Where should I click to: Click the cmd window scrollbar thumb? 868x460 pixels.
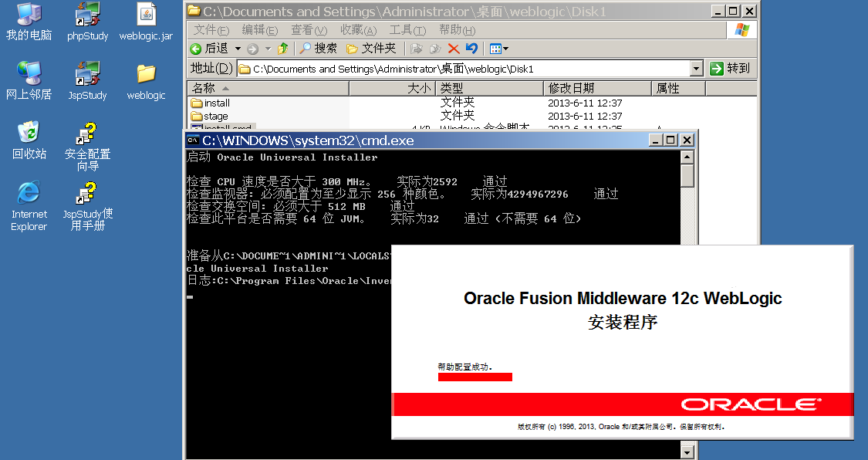coord(687,175)
